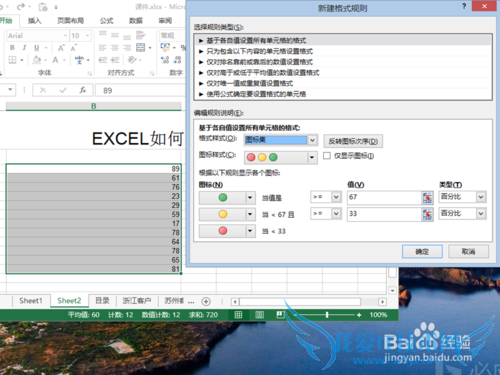Center text horizontally in the ribbon

(x=115, y=48)
